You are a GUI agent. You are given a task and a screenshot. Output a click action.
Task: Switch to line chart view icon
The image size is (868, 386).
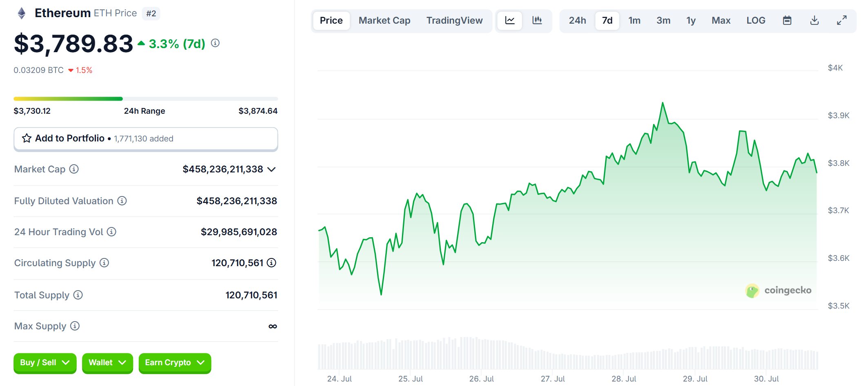pos(510,20)
